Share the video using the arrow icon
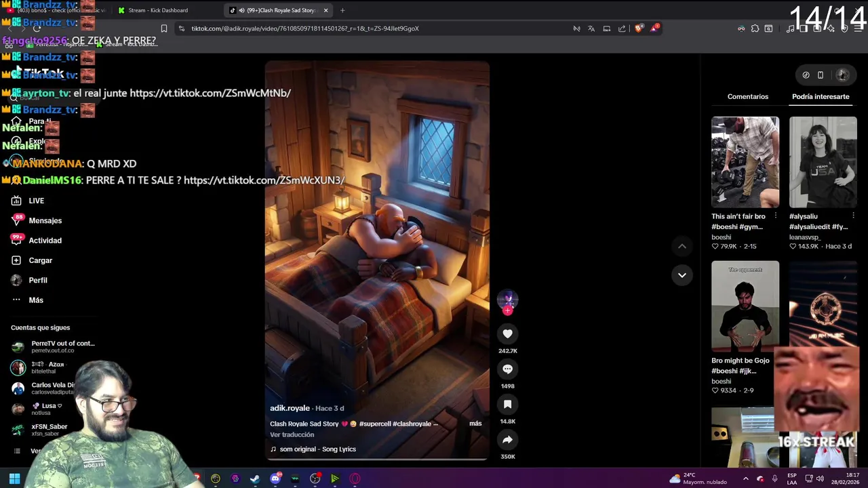The width and height of the screenshot is (868, 488). click(x=507, y=440)
